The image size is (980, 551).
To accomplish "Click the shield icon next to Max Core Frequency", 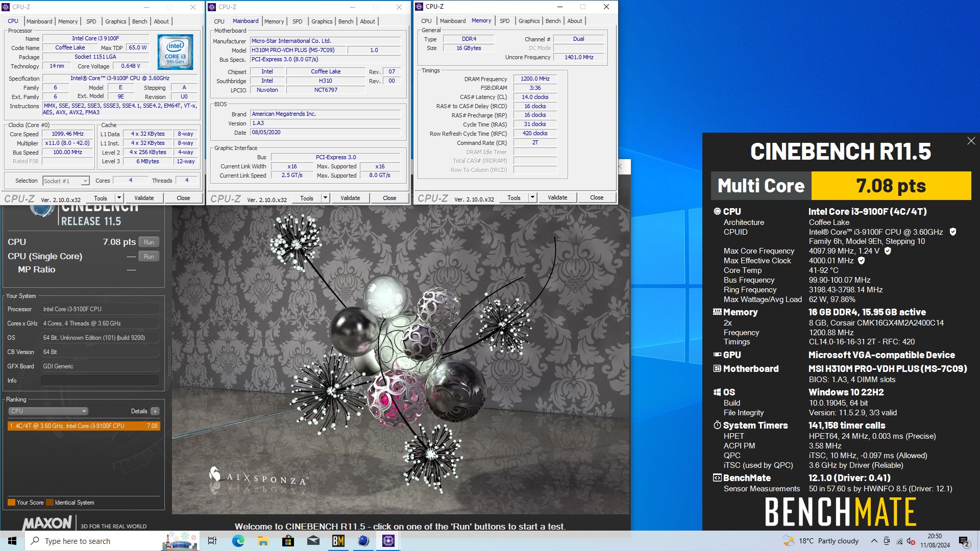I will point(888,251).
